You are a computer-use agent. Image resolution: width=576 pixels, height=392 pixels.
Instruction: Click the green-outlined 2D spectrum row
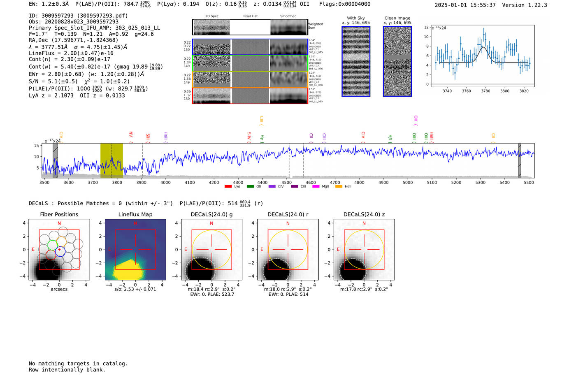pyautogui.click(x=250, y=63)
